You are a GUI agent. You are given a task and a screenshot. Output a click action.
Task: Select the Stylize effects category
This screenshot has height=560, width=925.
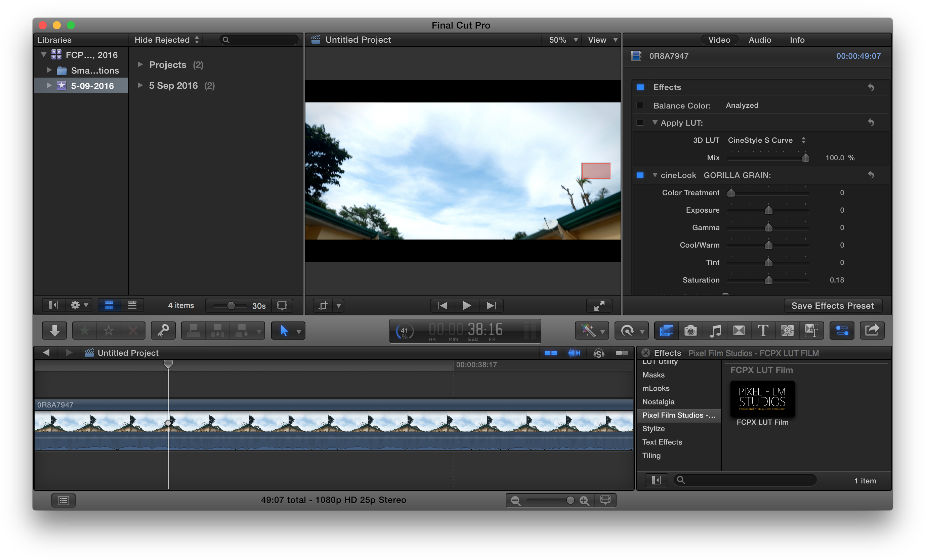653,429
